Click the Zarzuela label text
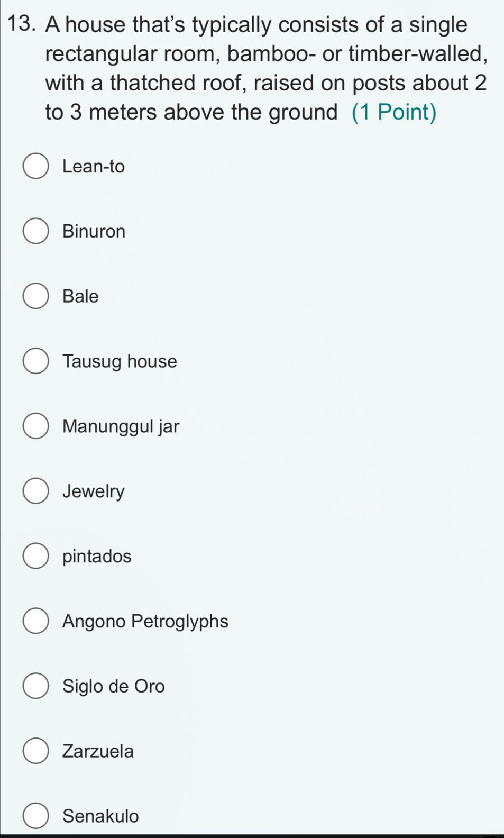Screen dimensions: 504x838 pyautogui.click(x=98, y=751)
